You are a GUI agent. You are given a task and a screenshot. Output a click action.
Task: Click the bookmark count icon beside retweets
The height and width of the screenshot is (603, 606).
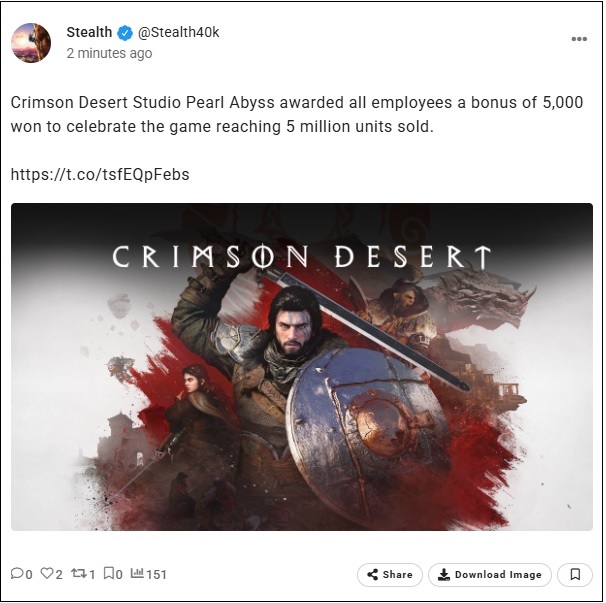click(x=109, y=573)
